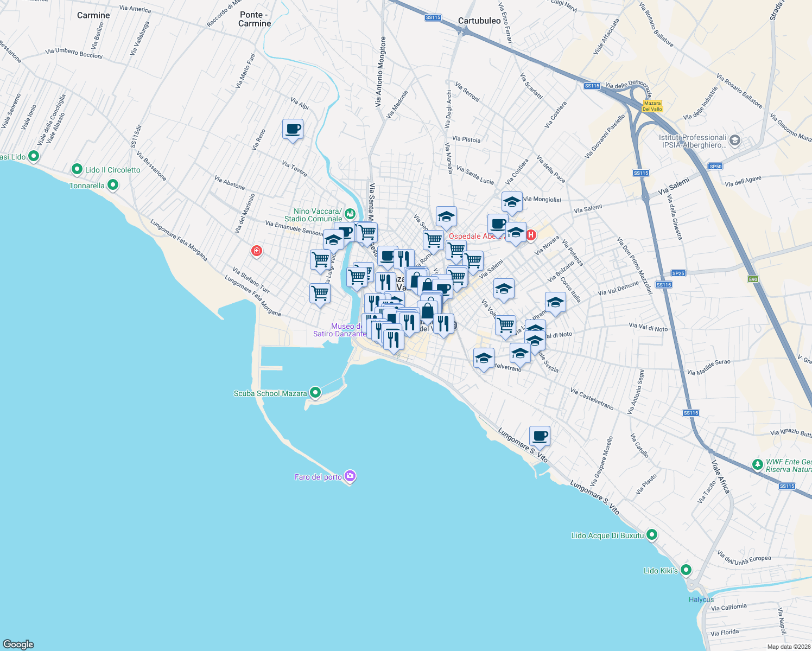Select the Mazara Del Vallo yellow exit sign
The width and height of the screenshot is (812, 651).
coord(652,106)
